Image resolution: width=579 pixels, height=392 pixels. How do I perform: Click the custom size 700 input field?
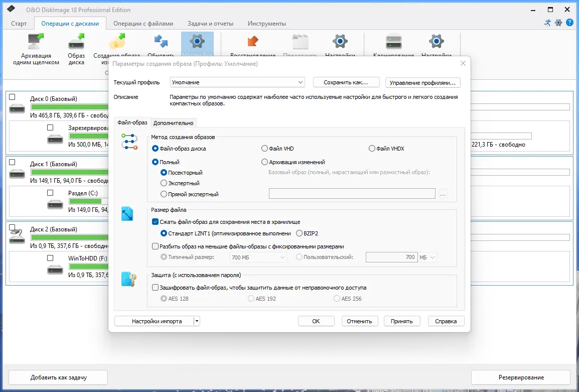pyautogui.click(x=391, y=257)
